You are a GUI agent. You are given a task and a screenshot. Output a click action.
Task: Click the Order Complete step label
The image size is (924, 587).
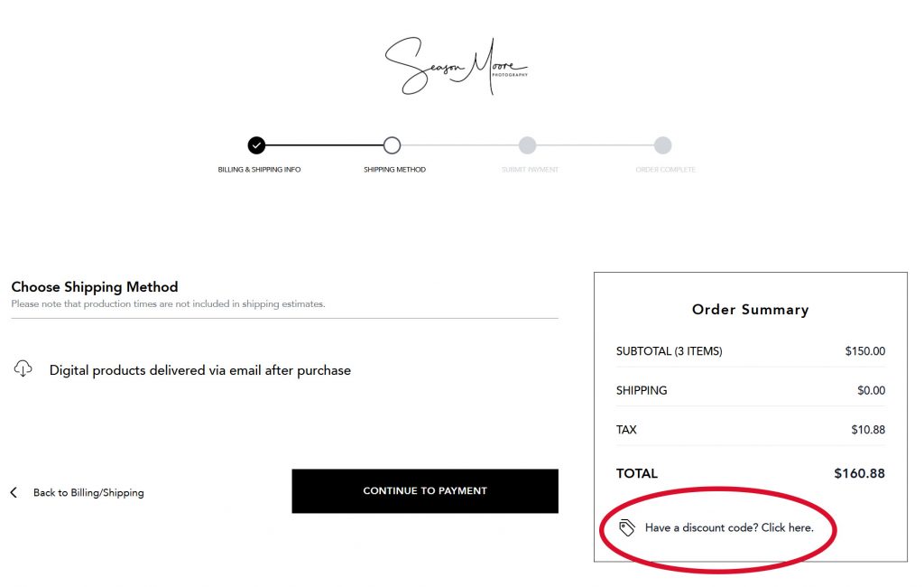665,170
